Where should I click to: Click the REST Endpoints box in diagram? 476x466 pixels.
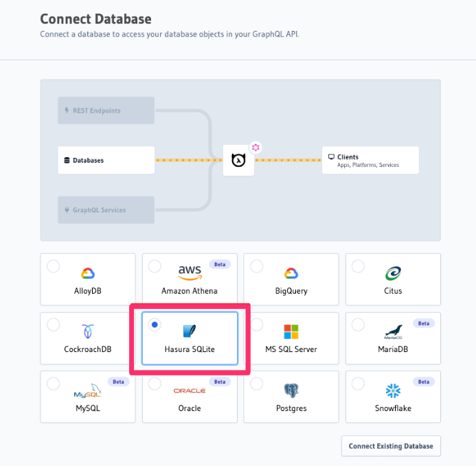coord(106,110)
